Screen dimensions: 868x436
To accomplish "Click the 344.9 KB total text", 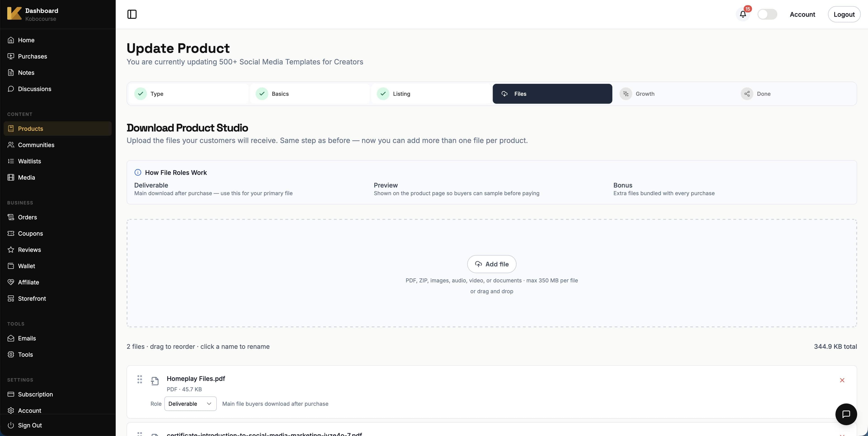I will (x=835, y=347).
